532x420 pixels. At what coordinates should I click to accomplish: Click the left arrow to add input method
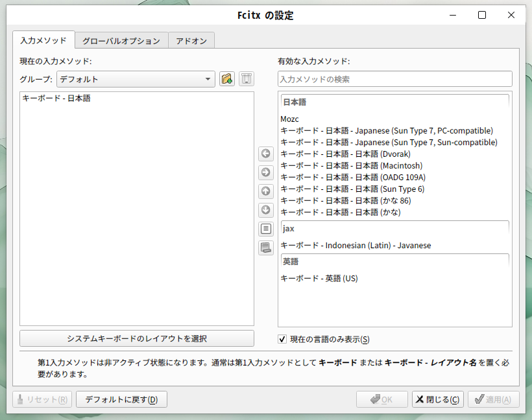(x=265, y=154)
